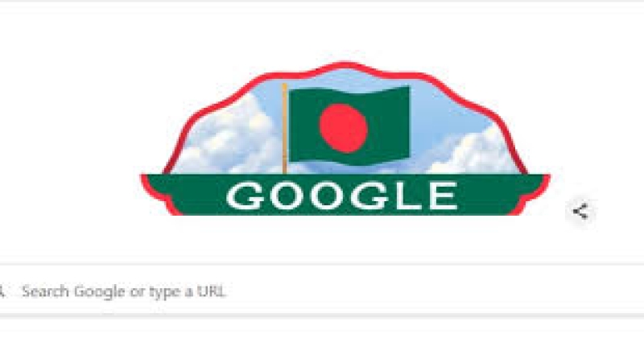
Task: Select the wooden flagpole in the doodle
Action: [284, 128]
